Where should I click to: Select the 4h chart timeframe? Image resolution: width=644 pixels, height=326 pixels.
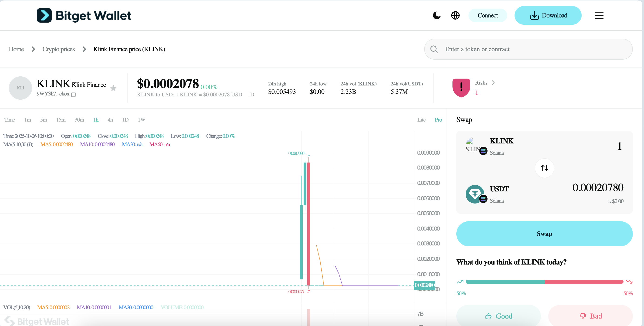coord(110,120)
